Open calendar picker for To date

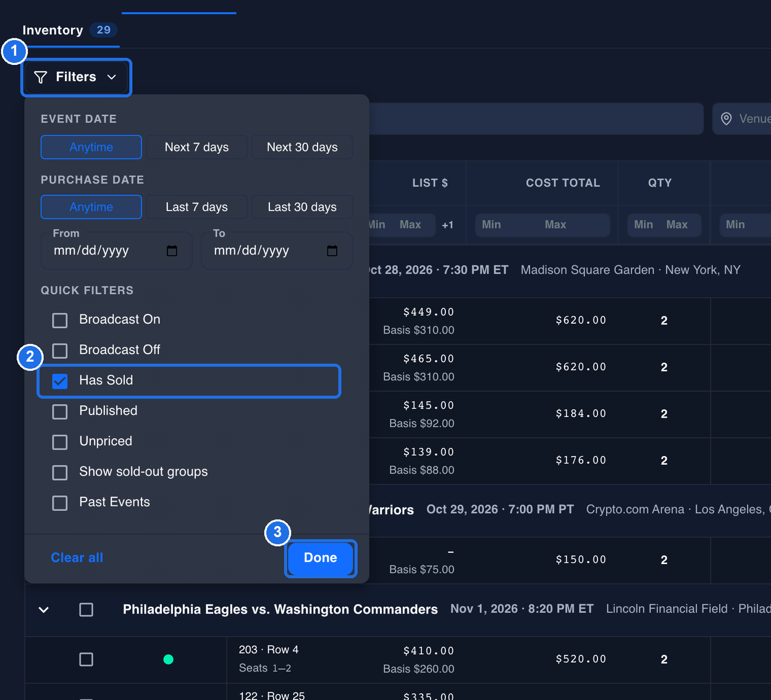click(332, 250)
